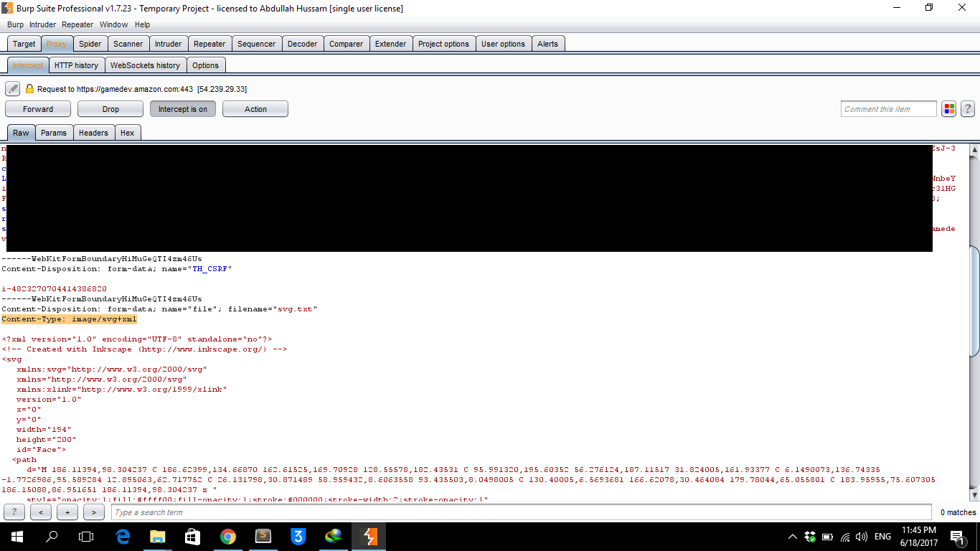Viewport: 980px width, 551px height.
Task: Switch to the Scanner tab
Action: pyautogui.click(x=128, y=44)
